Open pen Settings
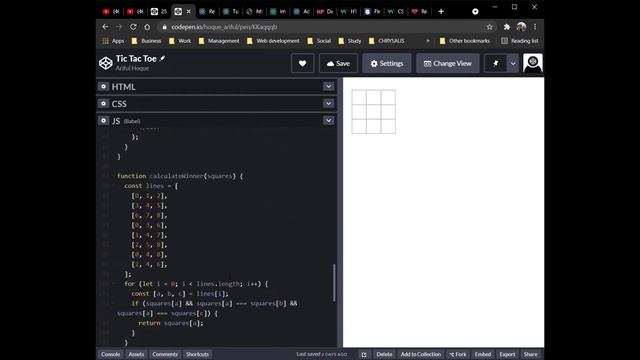Viewport: 640px width, 360px height. click(387, 63)
